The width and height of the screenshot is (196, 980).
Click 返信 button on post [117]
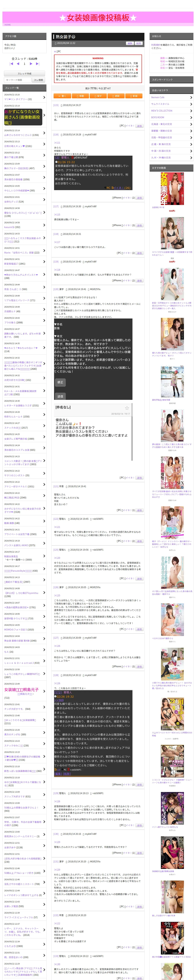click(x=139, y=226)
